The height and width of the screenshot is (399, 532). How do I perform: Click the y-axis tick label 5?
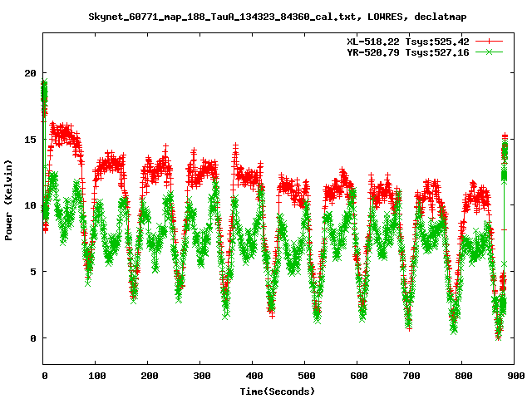tap(33, 272)
